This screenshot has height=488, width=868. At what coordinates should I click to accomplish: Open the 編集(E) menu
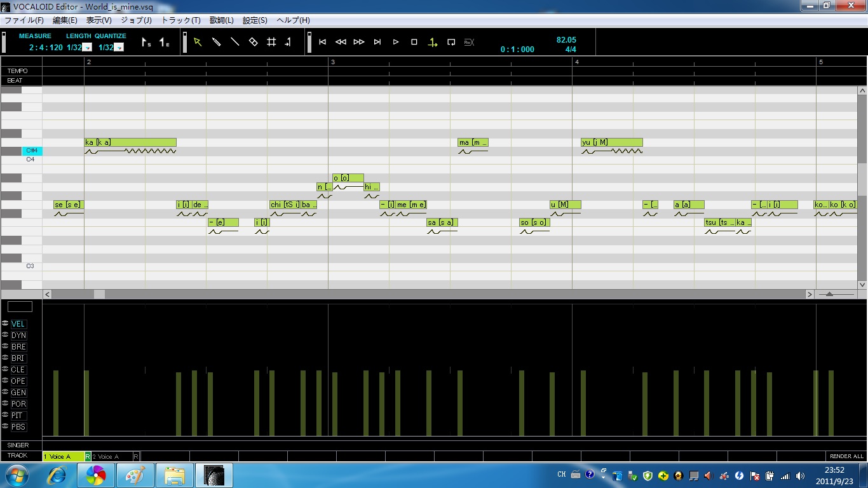[x=65, y=20]
